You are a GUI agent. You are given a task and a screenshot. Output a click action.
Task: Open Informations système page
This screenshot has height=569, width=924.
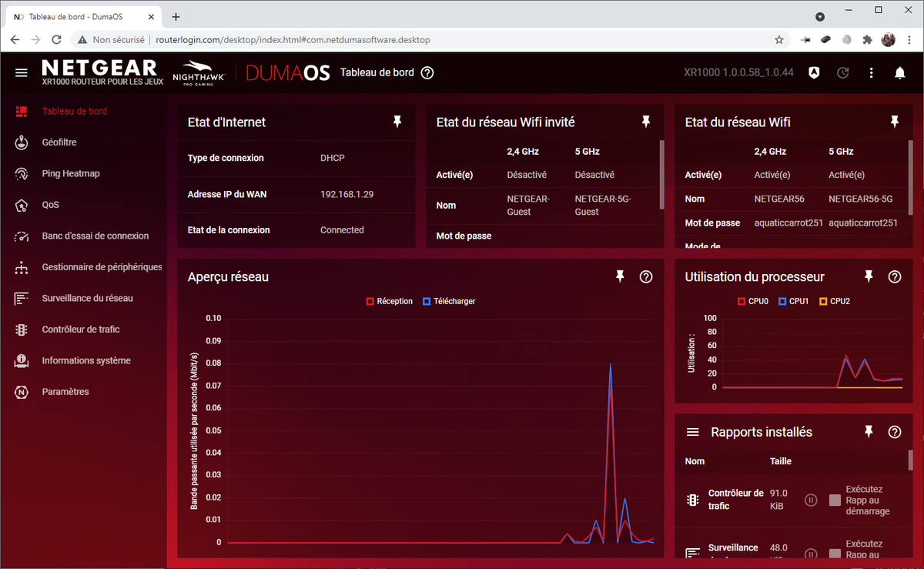(86, 360)
